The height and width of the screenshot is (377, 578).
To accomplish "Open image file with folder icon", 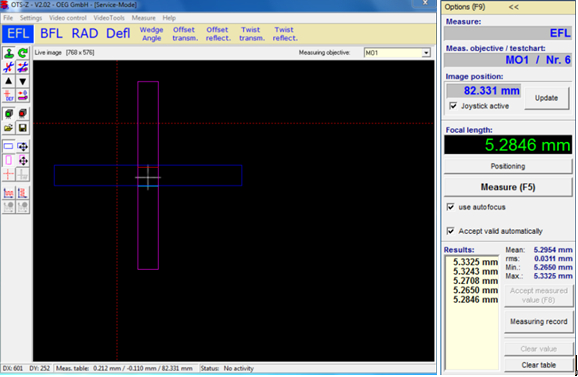I will point(9,128).
